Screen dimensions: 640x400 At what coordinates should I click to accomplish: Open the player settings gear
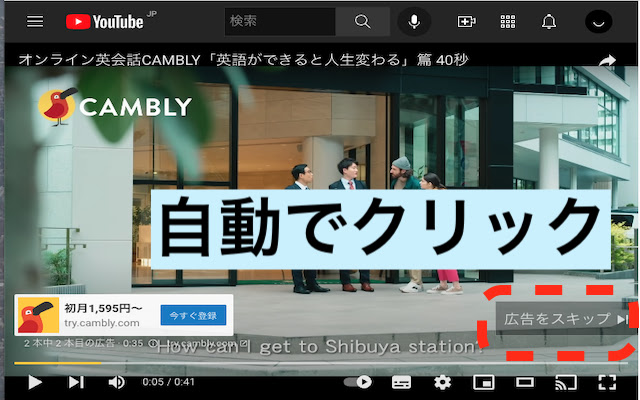click(442, 382)
